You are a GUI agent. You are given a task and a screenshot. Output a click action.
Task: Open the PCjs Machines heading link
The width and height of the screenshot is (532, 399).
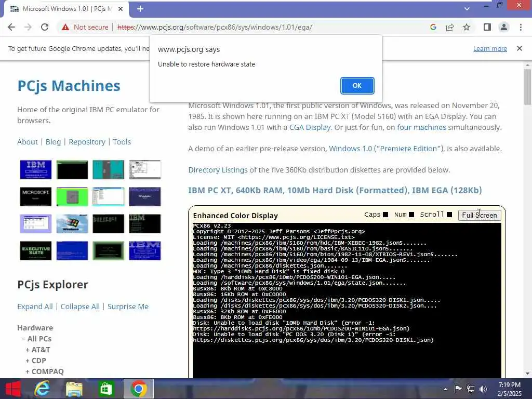[69, 86]
